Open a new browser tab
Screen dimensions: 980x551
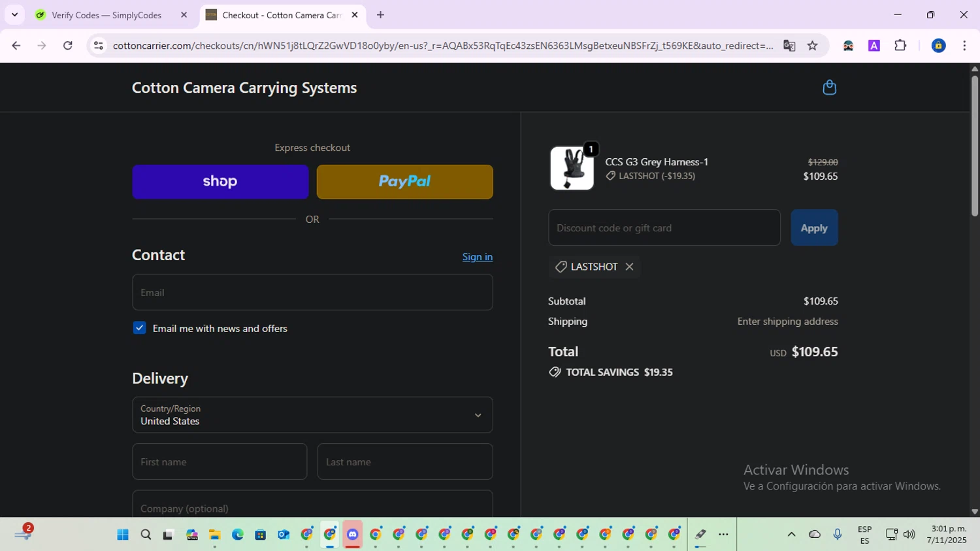point(380,15)
